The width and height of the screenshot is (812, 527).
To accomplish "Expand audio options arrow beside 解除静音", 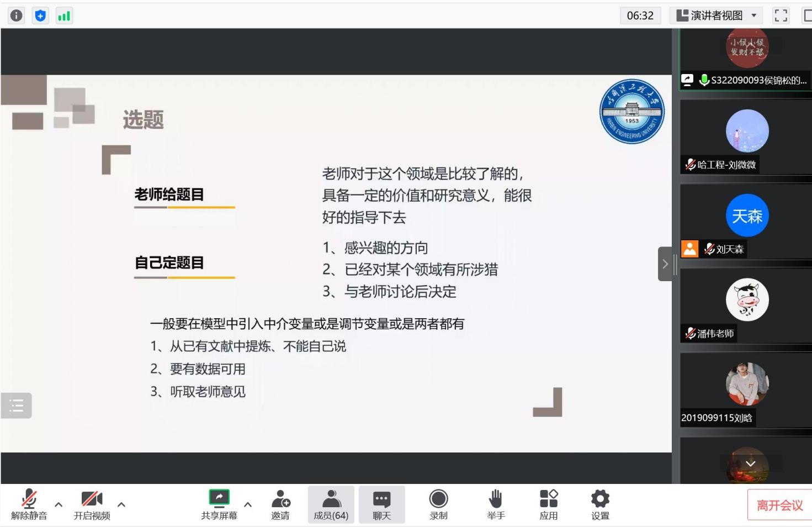I will pyautogui.click(x=59, y=504).
